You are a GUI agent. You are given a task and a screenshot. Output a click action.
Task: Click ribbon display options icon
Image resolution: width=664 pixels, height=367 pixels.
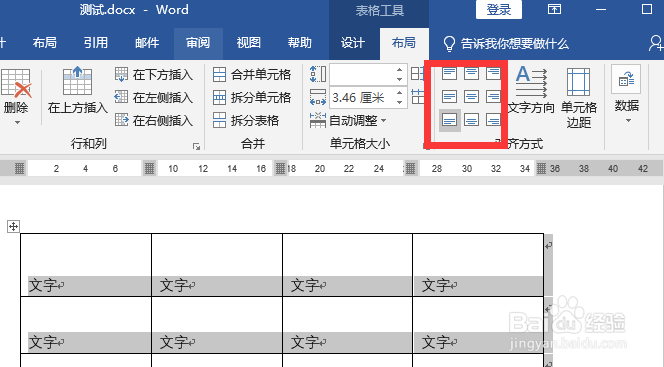click(x=554, y=9)
